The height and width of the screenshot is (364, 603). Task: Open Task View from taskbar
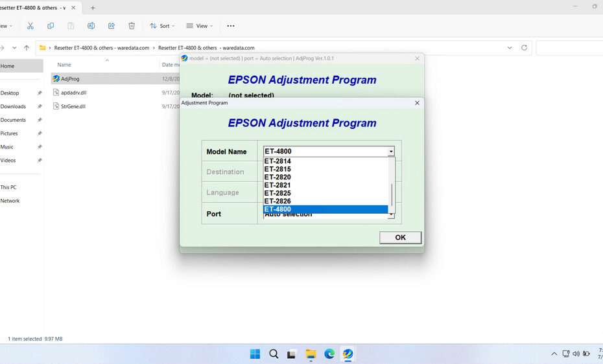pos(292,354)
